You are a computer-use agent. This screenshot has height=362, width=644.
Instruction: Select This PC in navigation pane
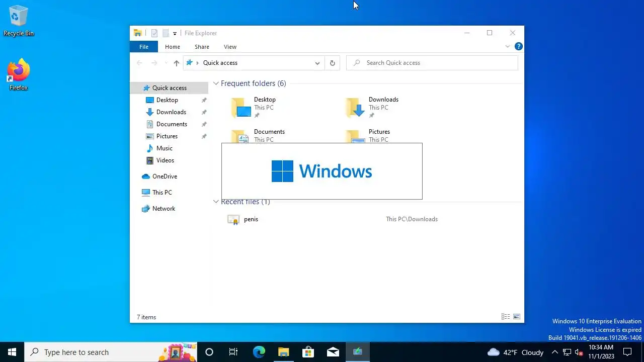tap(162, 193)
